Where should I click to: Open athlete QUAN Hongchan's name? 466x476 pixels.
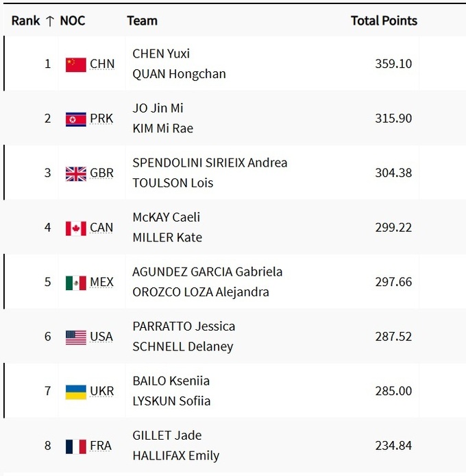click(179, 74)
